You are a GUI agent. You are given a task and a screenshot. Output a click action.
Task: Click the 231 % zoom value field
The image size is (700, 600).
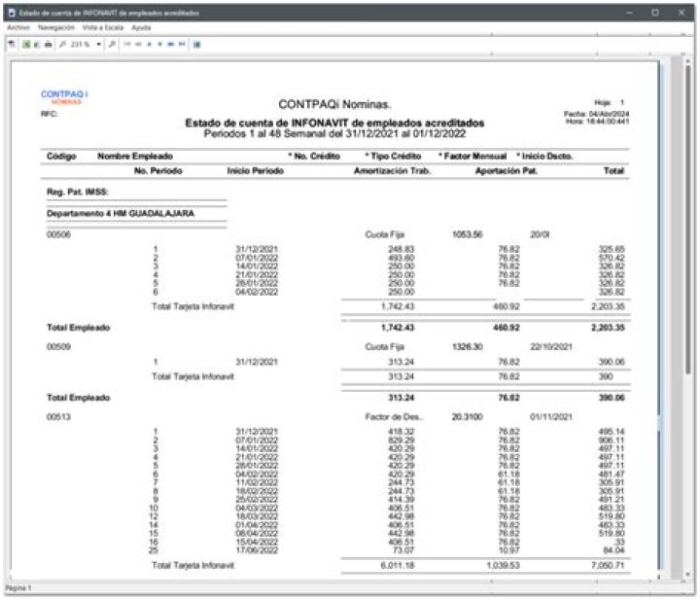[x=80, y=44]
